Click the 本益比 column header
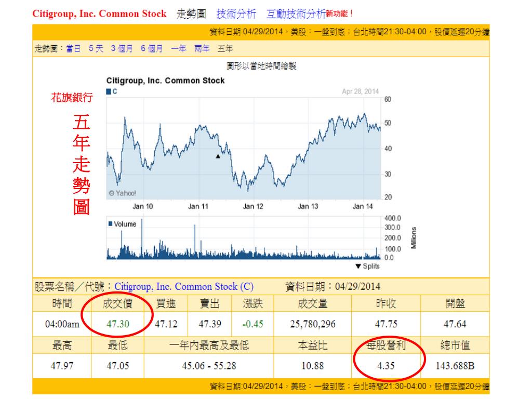Image resolution: width=532 pixels, height=399 pixels. [x=312, y=345]
